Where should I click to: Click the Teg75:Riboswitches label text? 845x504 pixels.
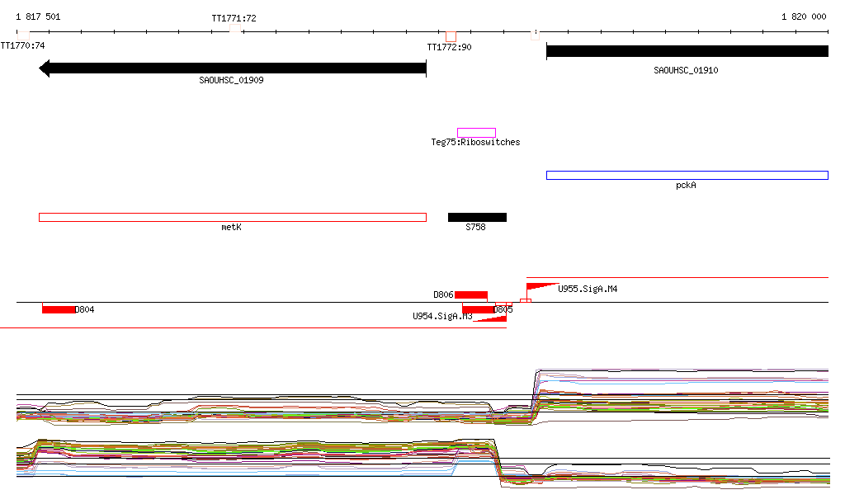point(476,142)
